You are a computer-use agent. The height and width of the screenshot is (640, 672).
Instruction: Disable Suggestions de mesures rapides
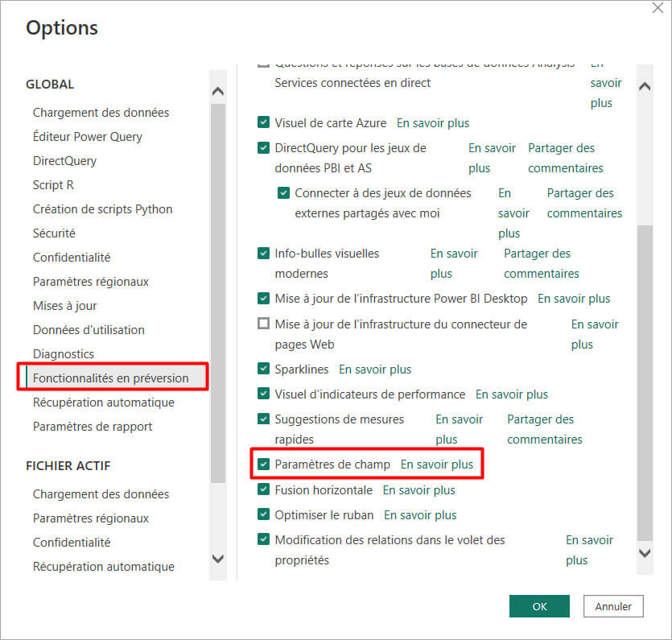tap(263, 419)
